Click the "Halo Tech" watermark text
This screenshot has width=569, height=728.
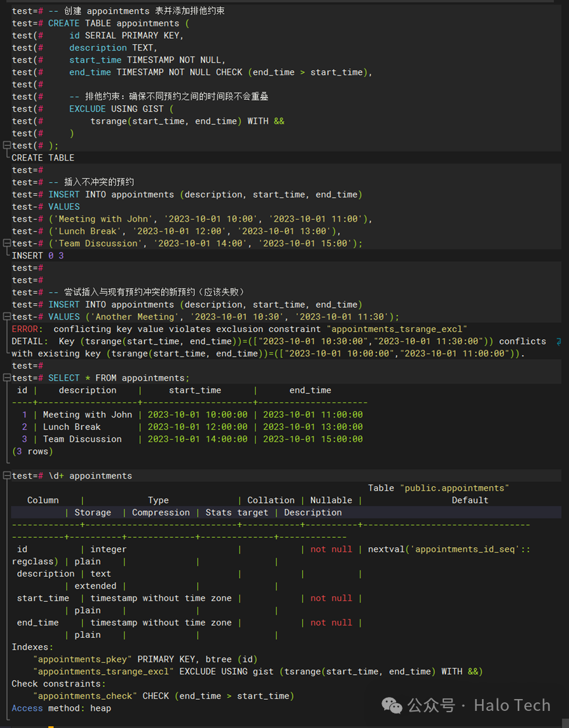coord(512,705)
